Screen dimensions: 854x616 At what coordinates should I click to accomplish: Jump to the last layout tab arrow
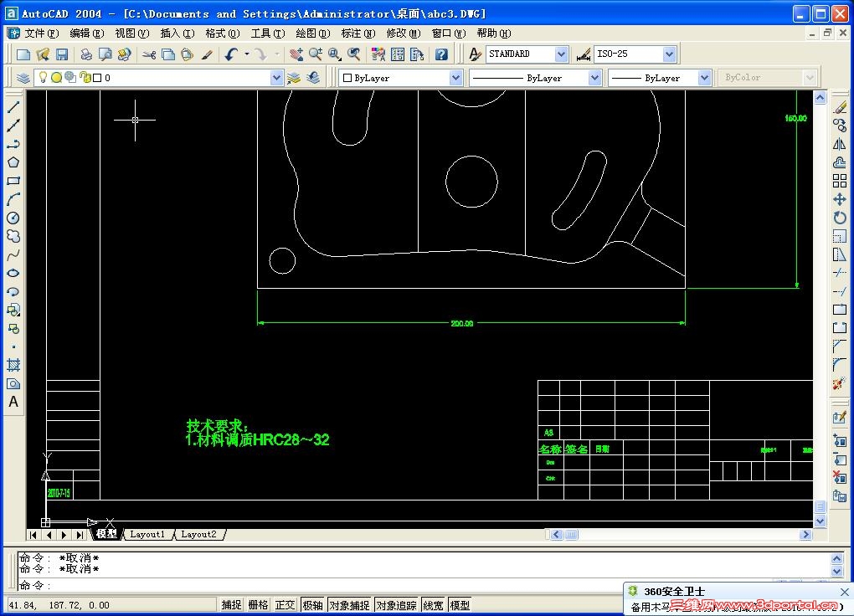[80, 535]
